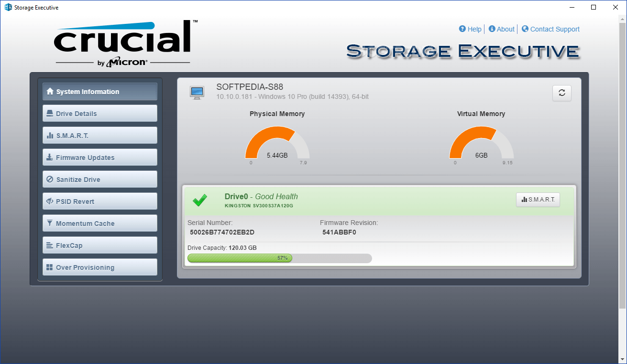Click the Drive0 - Good Health heading
The image size is (627, 364).
(x=261, y=196)
